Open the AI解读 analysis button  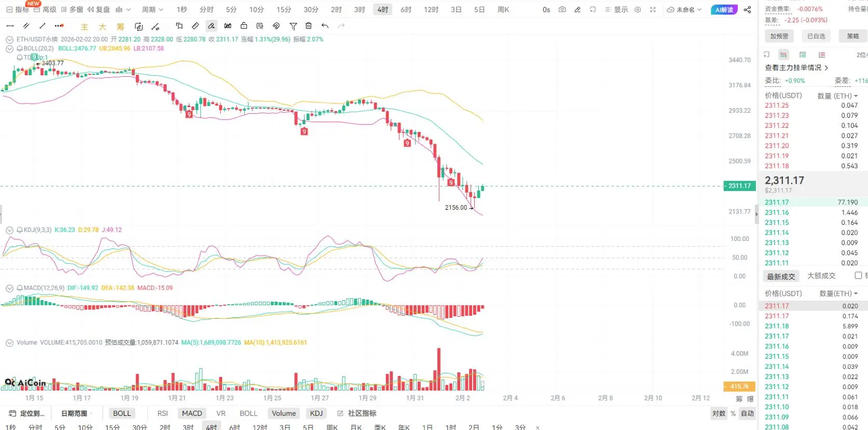[724, 10]
